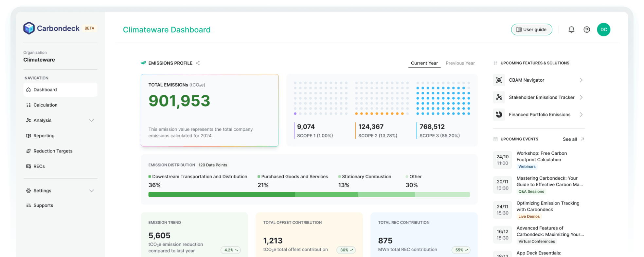Open Stakeholder Emissions Tracker chevron arrow
The width and height of the screenshot is (644, 257).
[581, 97]
